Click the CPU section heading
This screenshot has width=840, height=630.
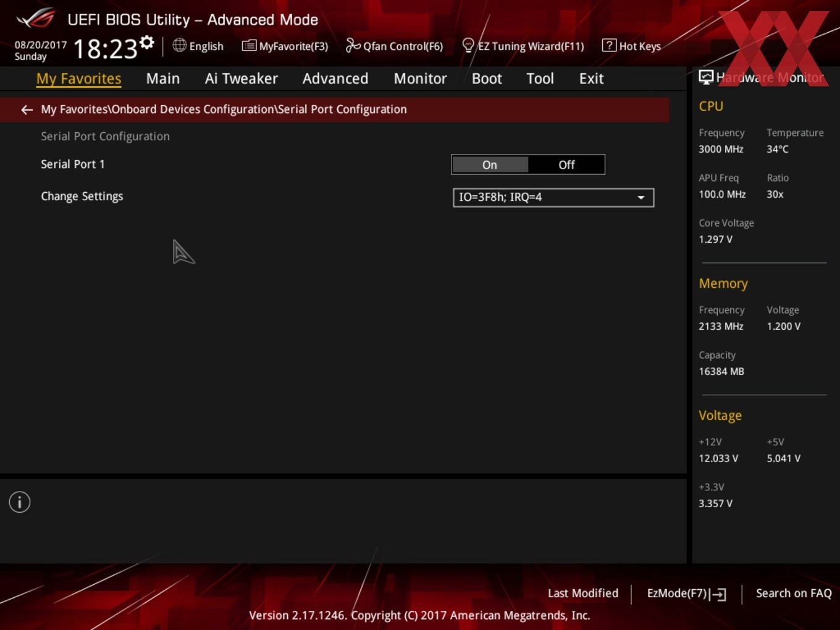point(711,106)
